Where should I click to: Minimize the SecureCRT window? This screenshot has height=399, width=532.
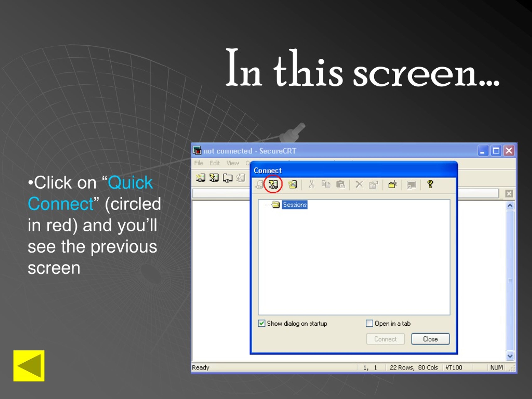(x=483, y=151)
